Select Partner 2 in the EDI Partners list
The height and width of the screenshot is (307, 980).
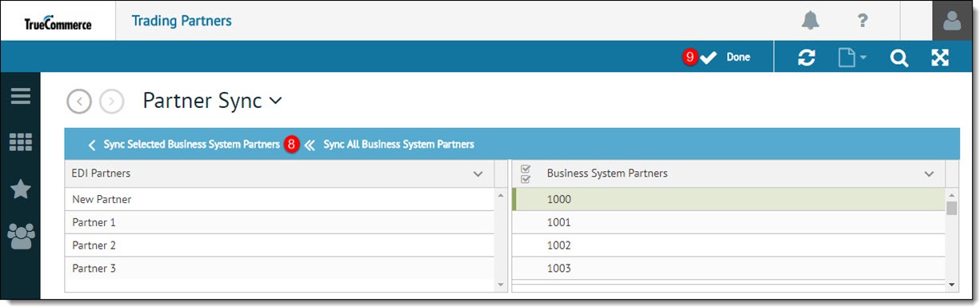point(279,245)
